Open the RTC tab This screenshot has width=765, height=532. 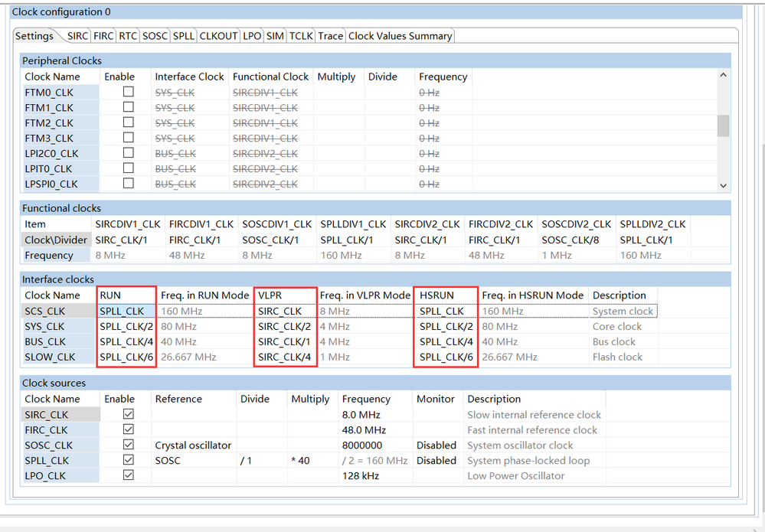pyautogui.click(x=128, y=36)
